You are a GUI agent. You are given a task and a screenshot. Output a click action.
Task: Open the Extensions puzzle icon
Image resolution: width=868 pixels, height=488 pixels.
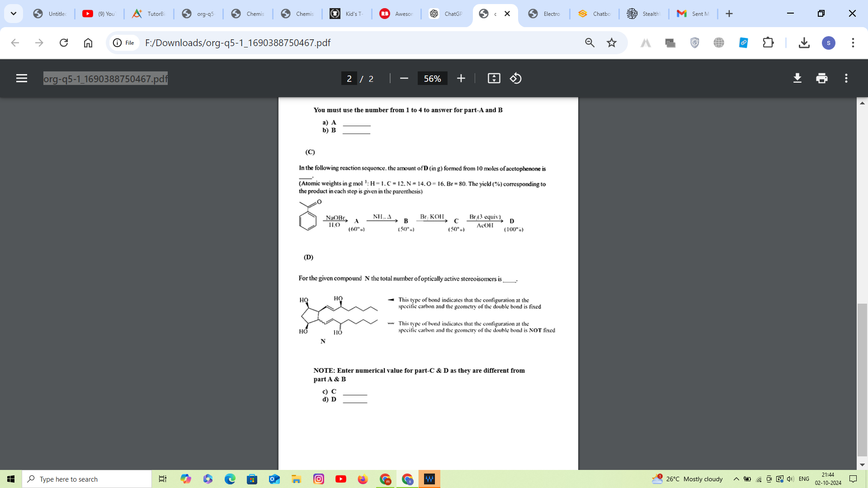click(768, 42)
